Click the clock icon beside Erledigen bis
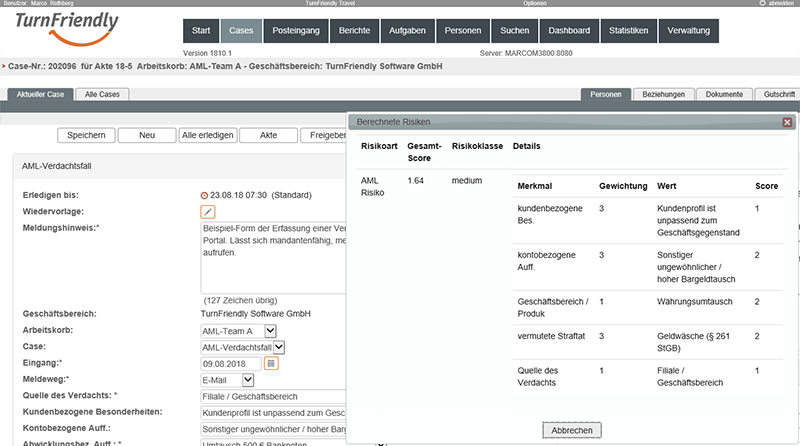The image size is (800, 446). click(x=204, y=195)
